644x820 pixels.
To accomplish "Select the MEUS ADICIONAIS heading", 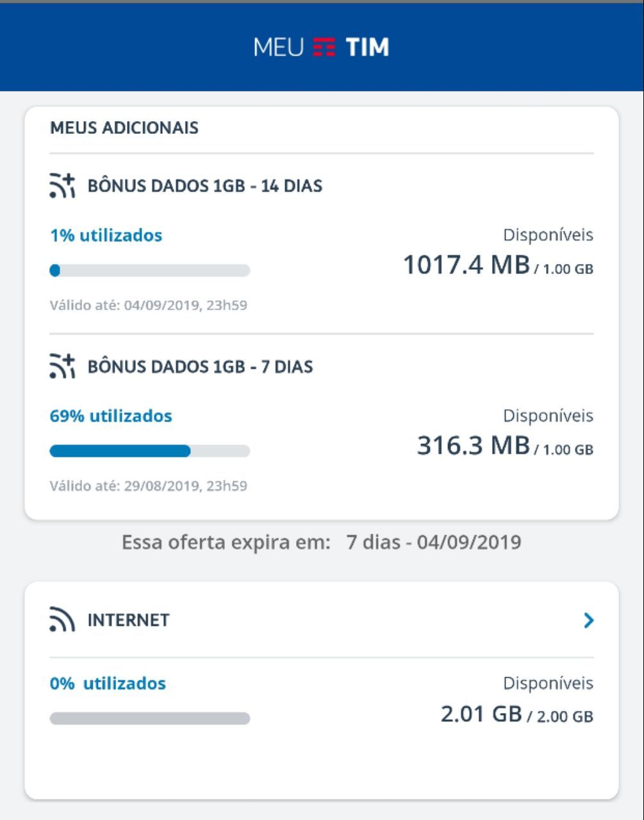I will click(124, 127).
